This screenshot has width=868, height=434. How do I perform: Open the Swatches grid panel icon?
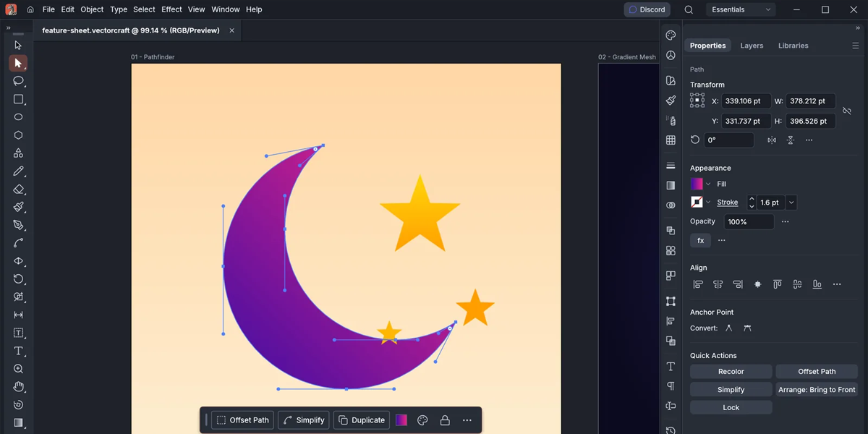point(671,140)
